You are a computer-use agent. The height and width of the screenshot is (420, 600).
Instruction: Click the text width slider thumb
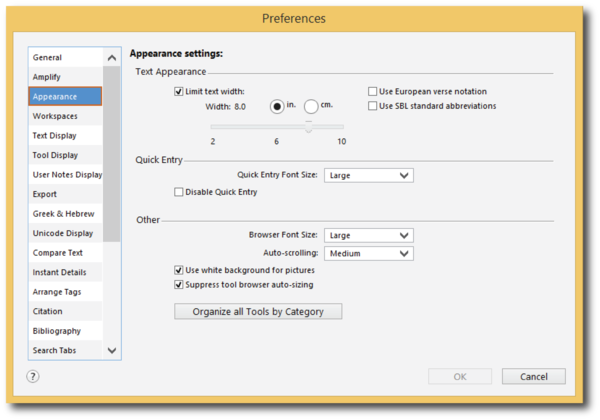pos(308,127)
